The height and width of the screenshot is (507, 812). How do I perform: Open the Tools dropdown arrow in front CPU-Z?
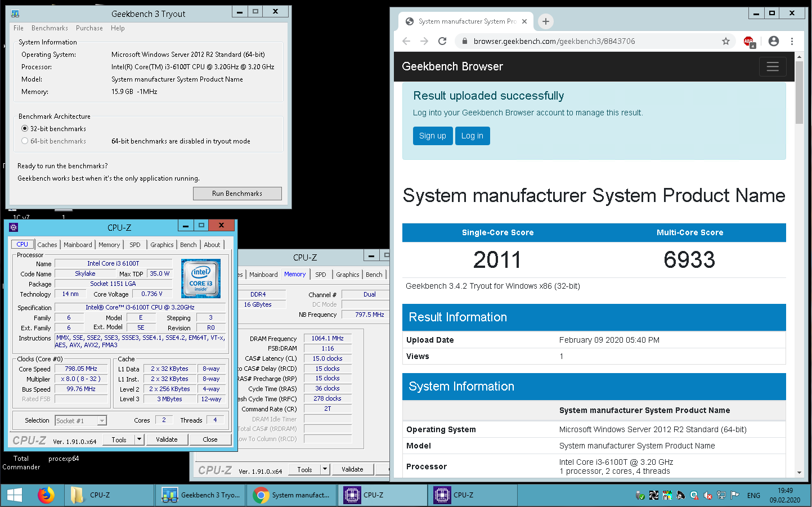[x=139, y=439]
